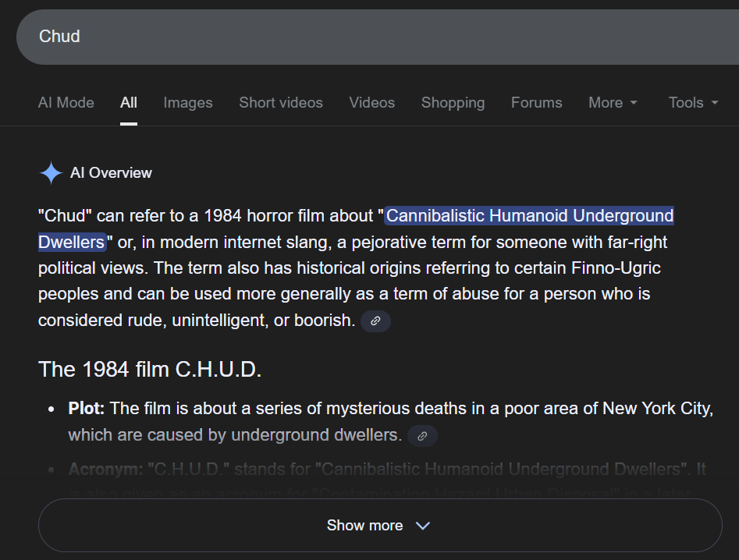Click the words "New York City," in the plot bullet

click(658, 409)
